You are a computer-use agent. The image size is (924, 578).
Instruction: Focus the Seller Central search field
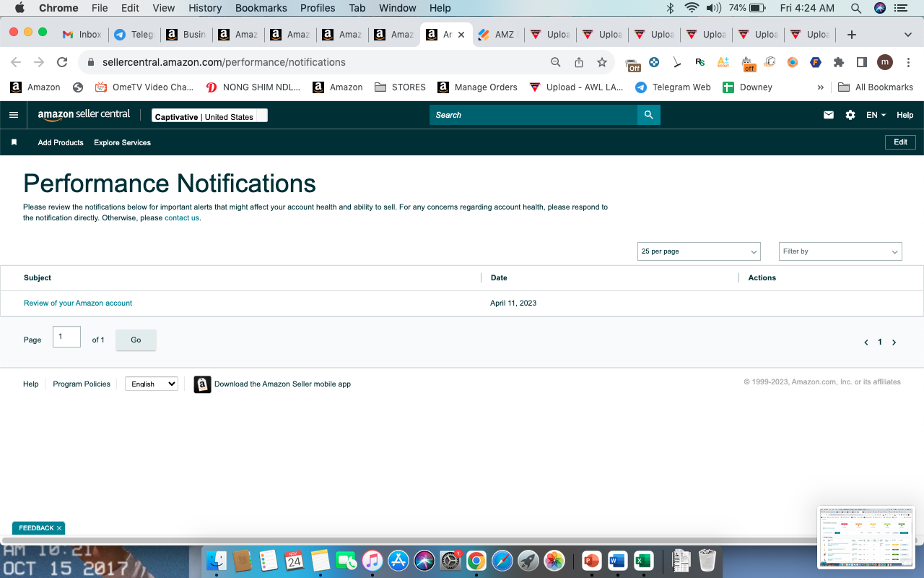point(533,115)
